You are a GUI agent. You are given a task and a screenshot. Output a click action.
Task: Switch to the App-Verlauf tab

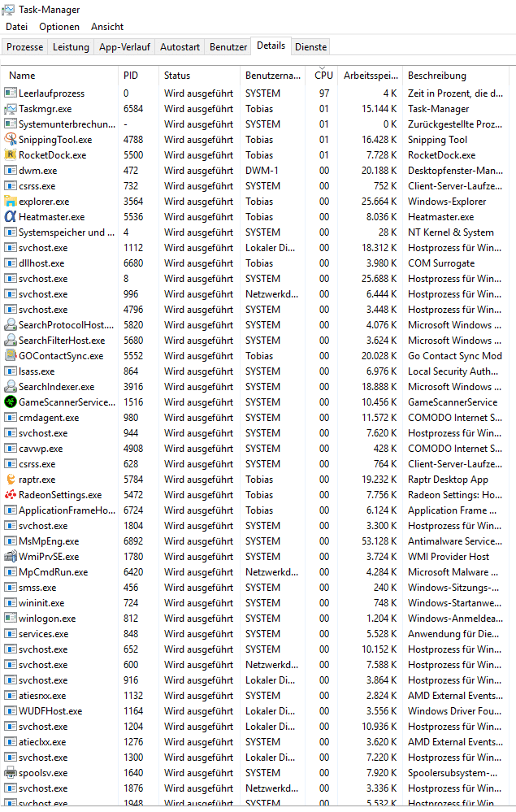tap(124, 47)
